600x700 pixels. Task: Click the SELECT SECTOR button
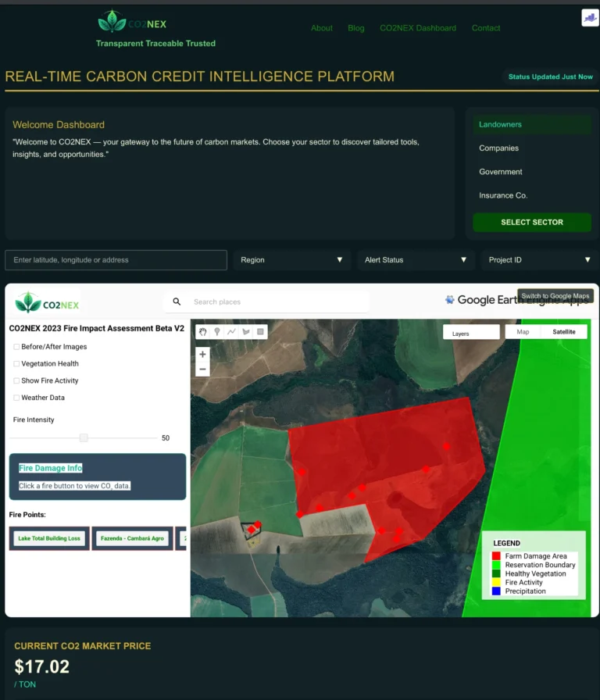pos(532,223)
